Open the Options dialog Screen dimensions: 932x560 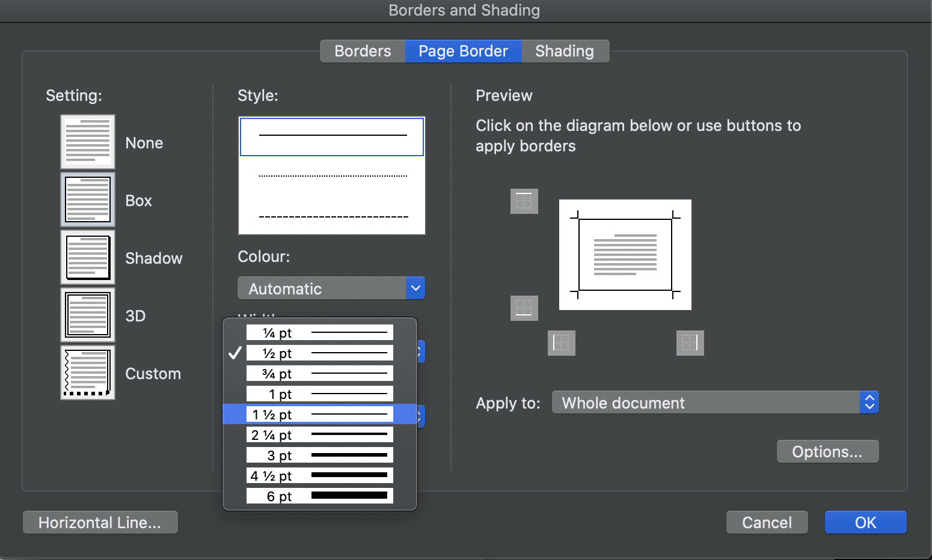(827, 451)
